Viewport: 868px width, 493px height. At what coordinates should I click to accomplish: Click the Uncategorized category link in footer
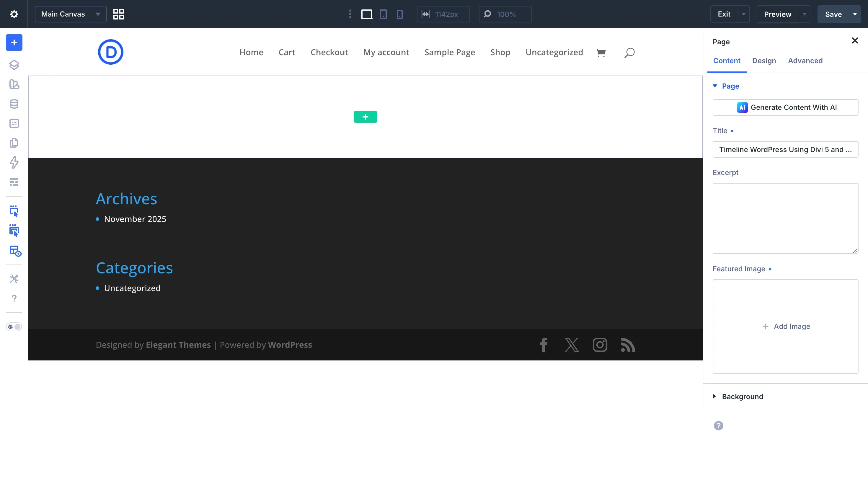(x=132, y=288)
